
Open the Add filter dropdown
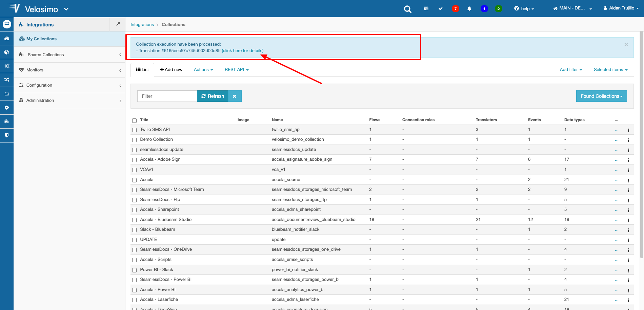click(571, 70)
